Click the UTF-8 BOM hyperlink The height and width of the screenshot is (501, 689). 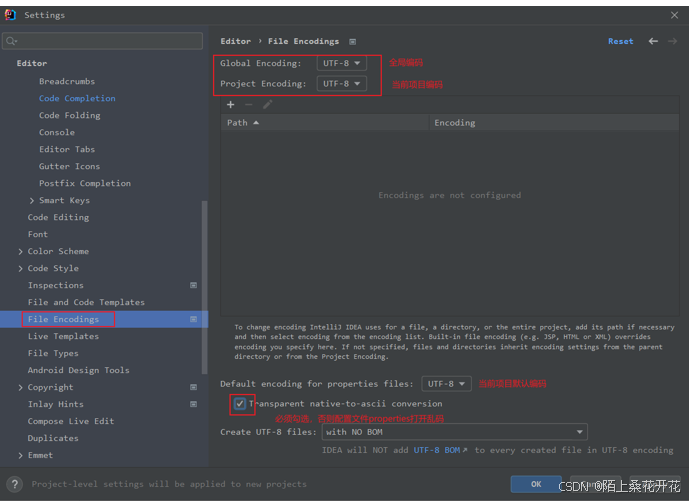pos(437,450)
